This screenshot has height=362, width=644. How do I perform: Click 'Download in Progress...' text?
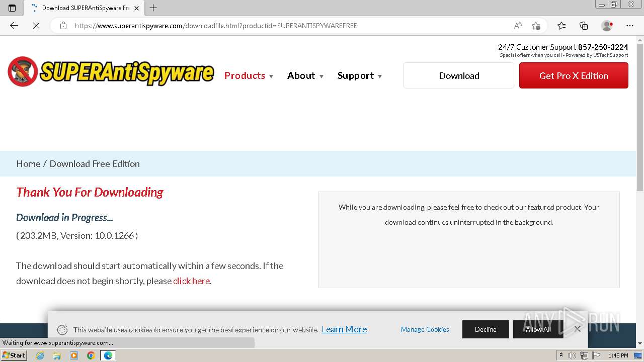pyautogui.click(x=64, y=218)
